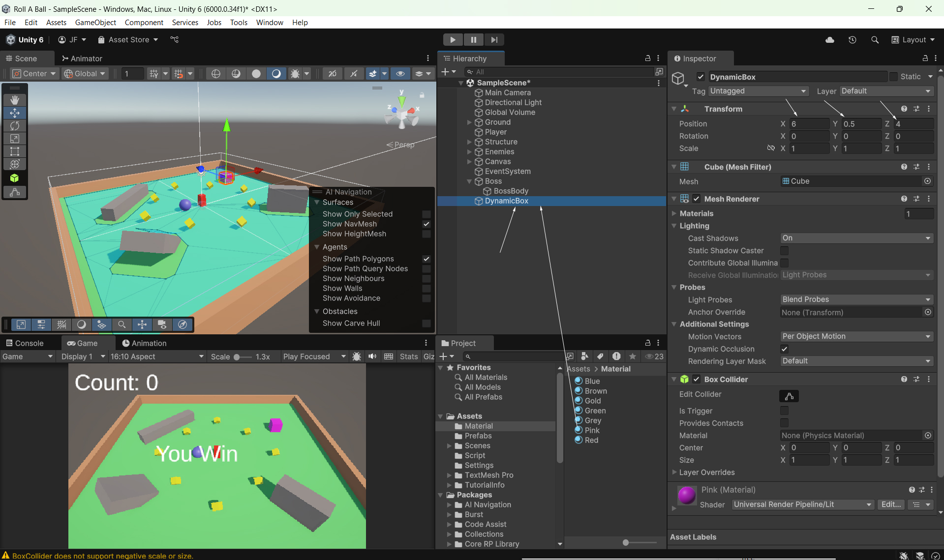
Task: Open the GameObject menu
Action: (x=95, y=23)
